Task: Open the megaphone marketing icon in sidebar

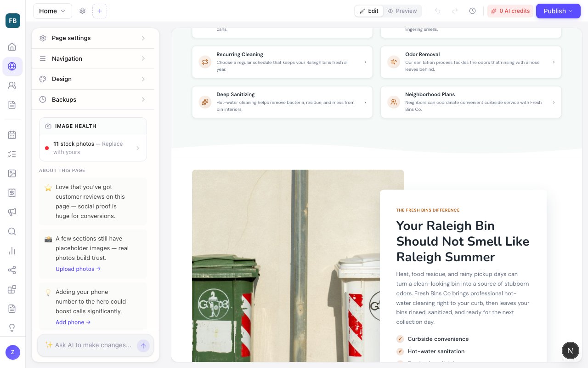Action: [12, 212]
